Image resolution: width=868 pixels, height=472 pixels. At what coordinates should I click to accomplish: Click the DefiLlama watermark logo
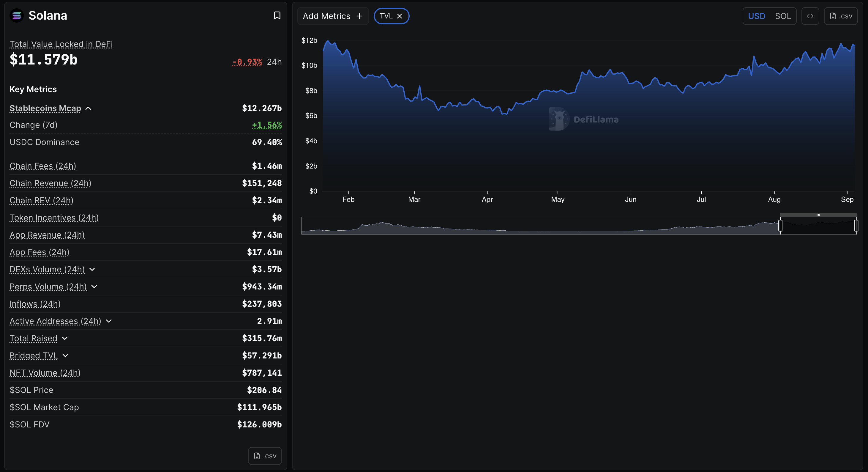click(x=559, y=119)
